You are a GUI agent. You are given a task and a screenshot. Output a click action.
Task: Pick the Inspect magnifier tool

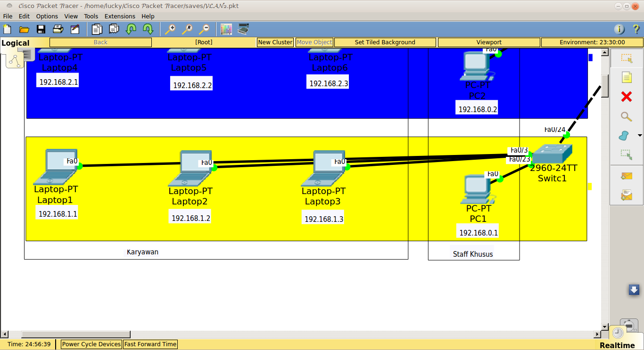pyautogui.click(x=626, y=116)
